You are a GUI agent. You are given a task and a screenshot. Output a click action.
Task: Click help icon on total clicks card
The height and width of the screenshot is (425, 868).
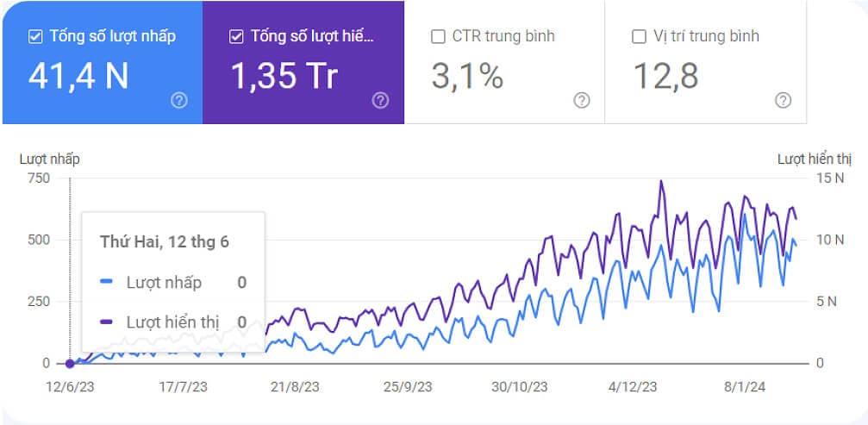(179, 100)
